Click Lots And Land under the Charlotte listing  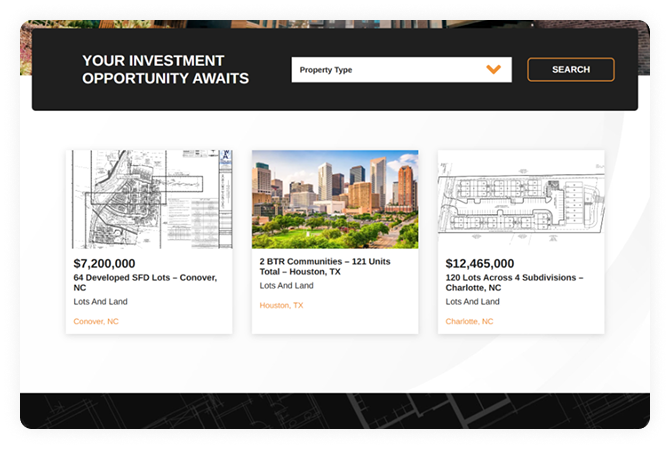(472, 302)
